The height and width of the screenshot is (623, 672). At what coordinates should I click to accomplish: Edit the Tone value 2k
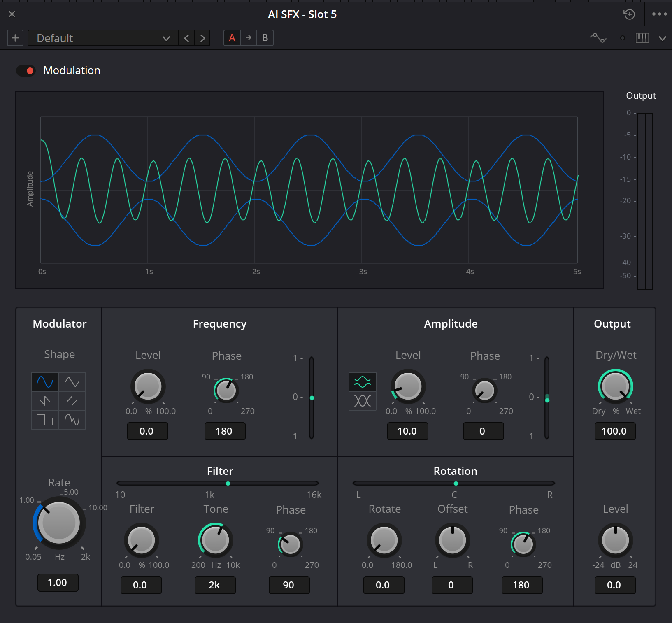pyautogui.click(x=215, y=585)
